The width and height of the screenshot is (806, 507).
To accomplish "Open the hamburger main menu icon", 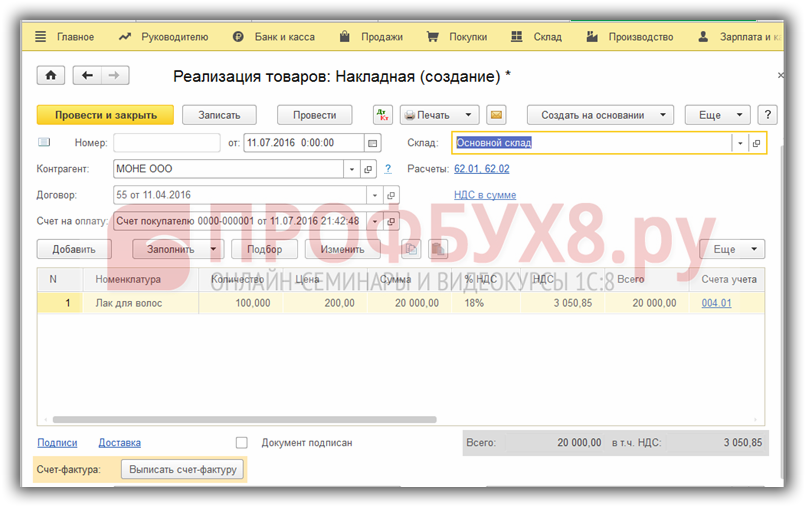I will (41, 37).
